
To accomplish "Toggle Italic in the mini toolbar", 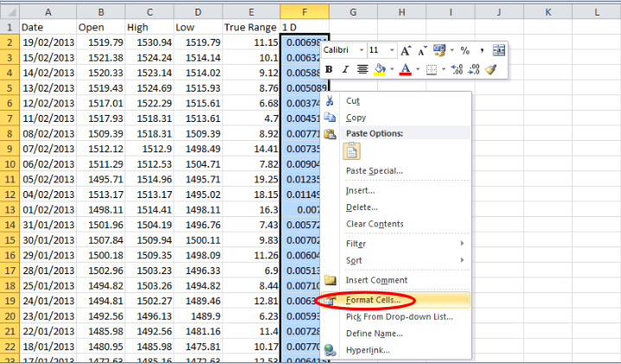I will (x=345, y=69).
